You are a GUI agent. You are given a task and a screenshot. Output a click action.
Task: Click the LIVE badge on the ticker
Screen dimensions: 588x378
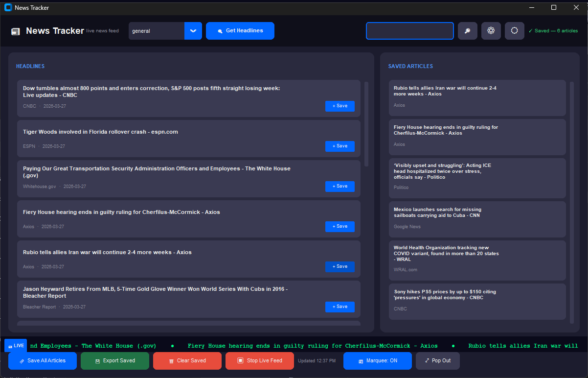[16, 345]
